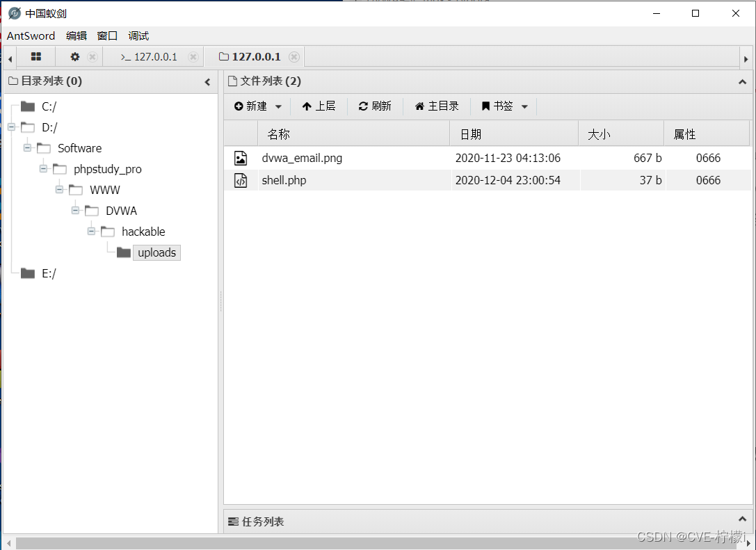Select the hackable folder
This screenshot has height=550, width=756.
[x=143, y=232]
